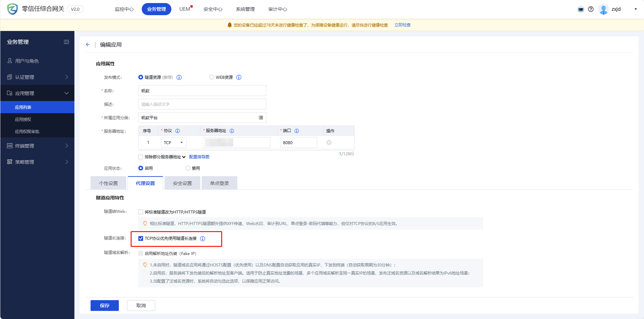Select the WEB资源 radio button
Image resolution: width=644 pixels, height=319 pixels.
212,77
